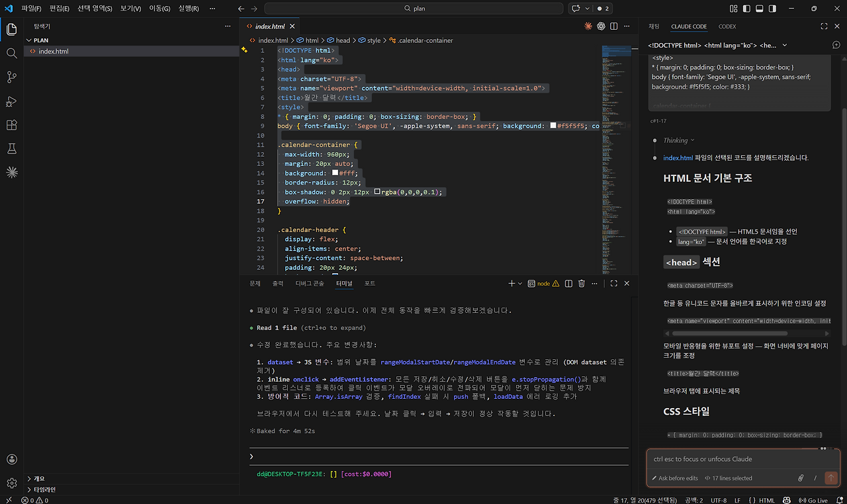Attach a file in Claude prompt box
Image resolution: width=847 pixels, height=504 pixels.
(801, 478)
